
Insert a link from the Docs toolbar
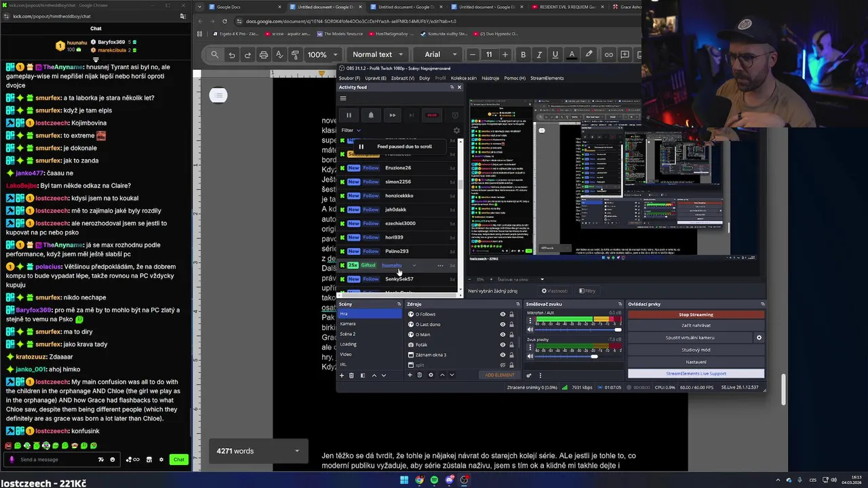[x=609, y=54]
